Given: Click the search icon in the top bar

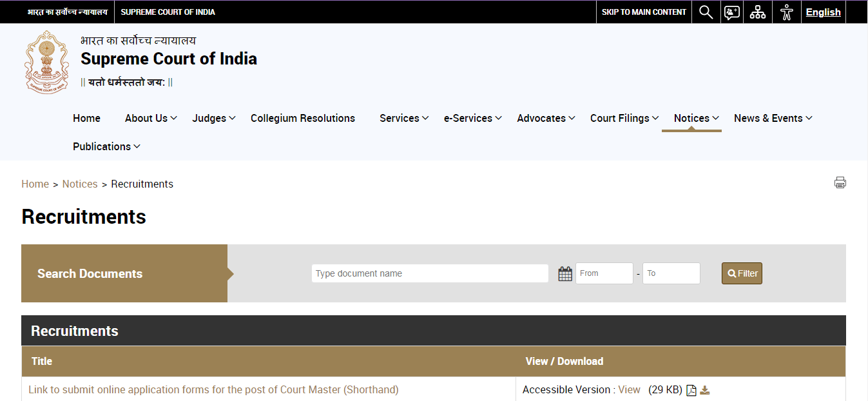Looking at the screenshot, I should (706, 12).
